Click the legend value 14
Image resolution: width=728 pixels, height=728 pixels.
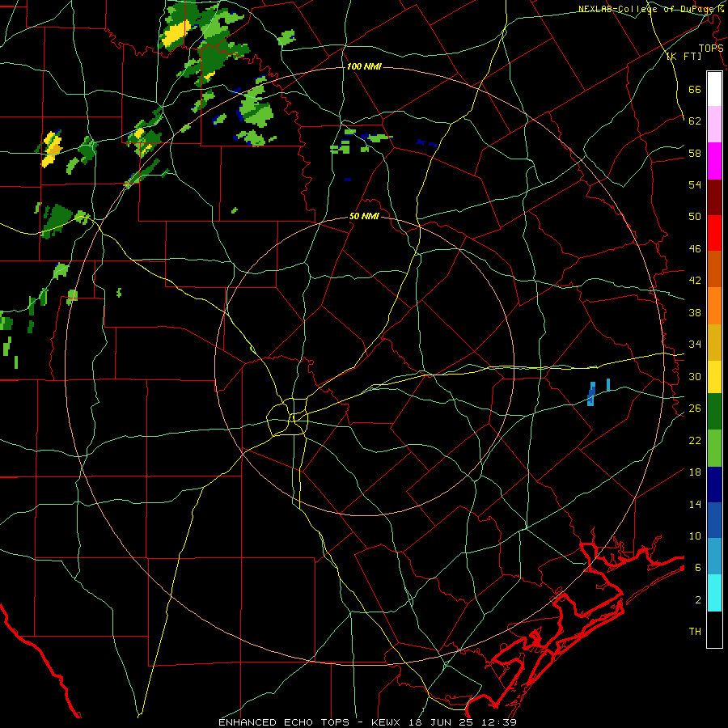click(x=695, y=504)
